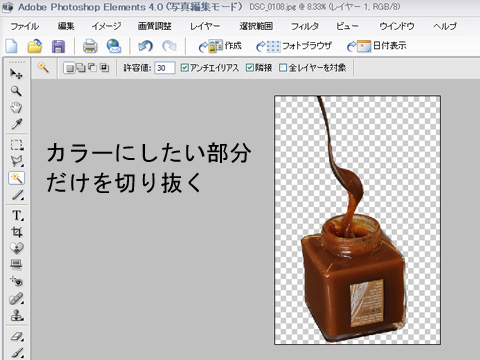Click the Undo arrow icon
The height and width of the screenshot is (360, 480).
click(145, 46)
